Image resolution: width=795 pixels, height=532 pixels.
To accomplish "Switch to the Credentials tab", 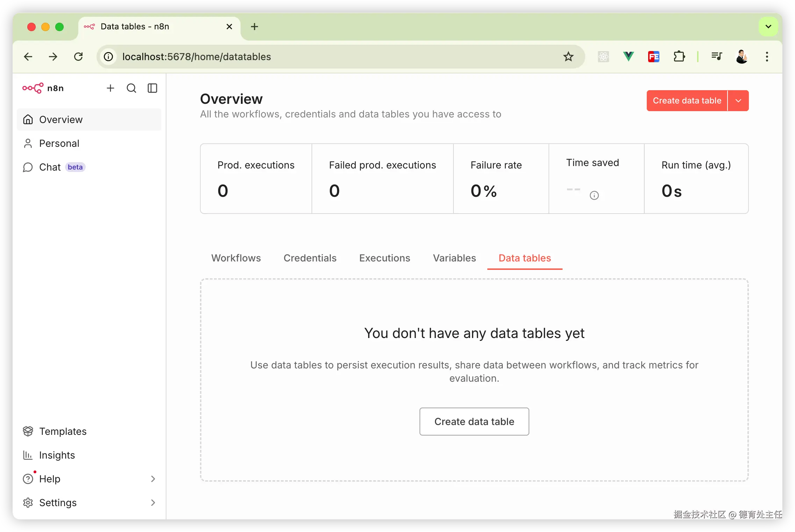I will click(310, 258).
